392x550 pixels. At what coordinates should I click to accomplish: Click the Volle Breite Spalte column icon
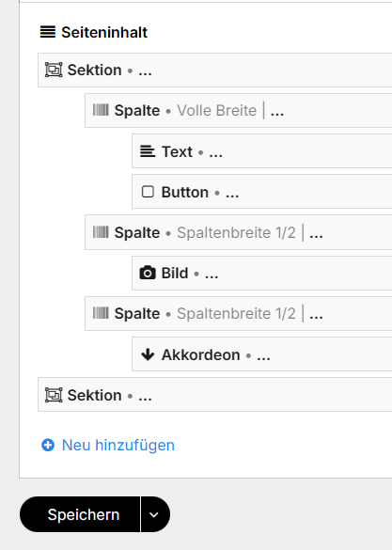pos(101,110)
